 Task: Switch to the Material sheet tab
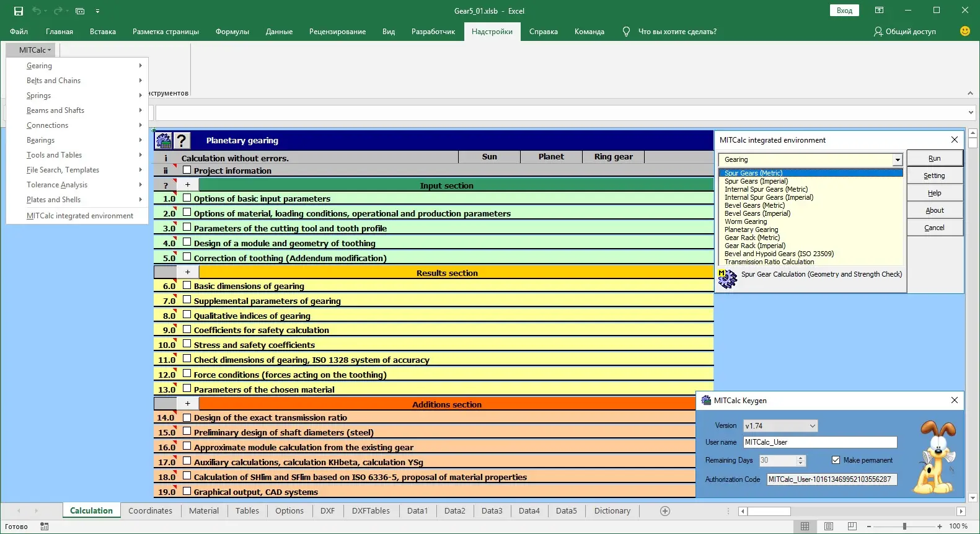pyautogui.click(x=204, y=511)
